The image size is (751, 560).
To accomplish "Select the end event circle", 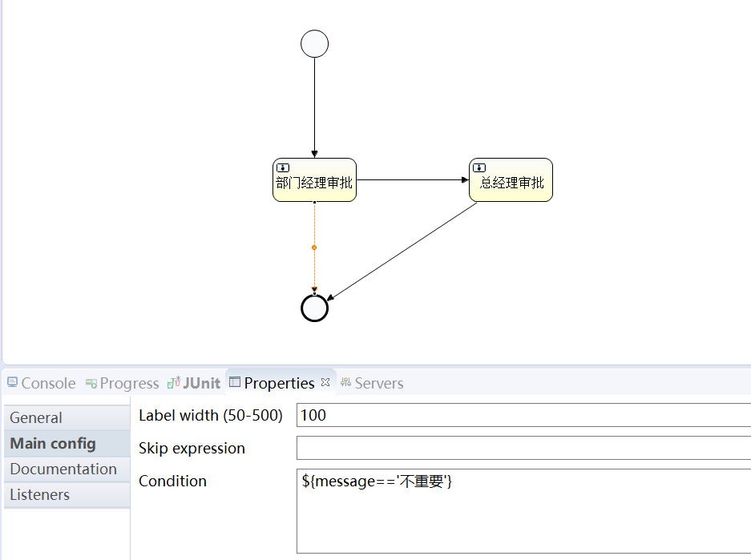I will (x=314, y=308).
